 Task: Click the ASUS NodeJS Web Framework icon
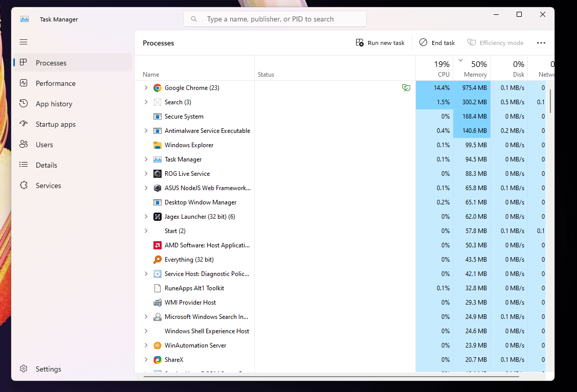click(x=158, y=188)
